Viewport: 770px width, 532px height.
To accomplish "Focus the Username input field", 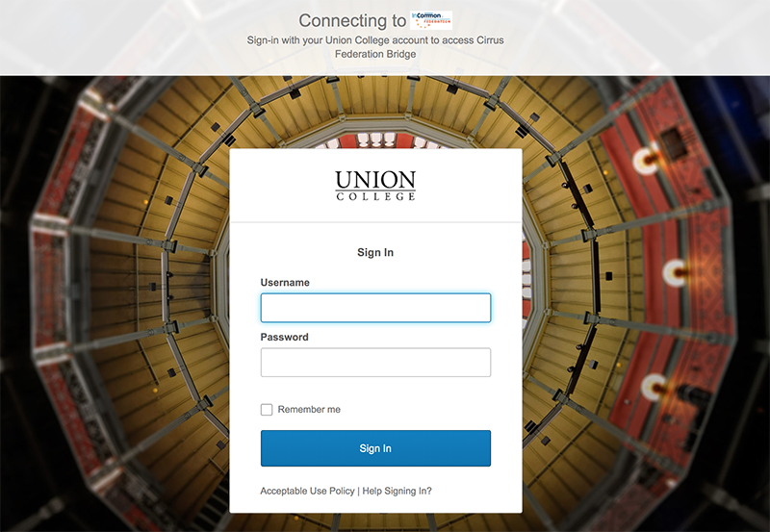I will pos(375,308).
